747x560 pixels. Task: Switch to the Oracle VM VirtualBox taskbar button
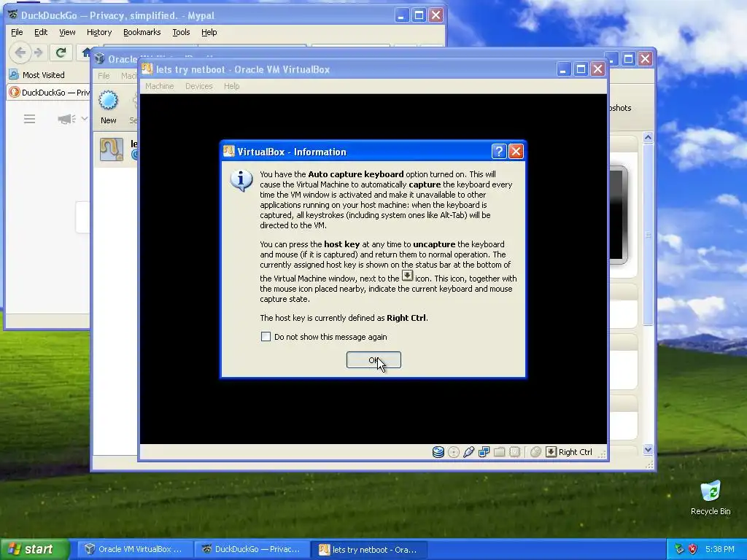coord(133,550)
